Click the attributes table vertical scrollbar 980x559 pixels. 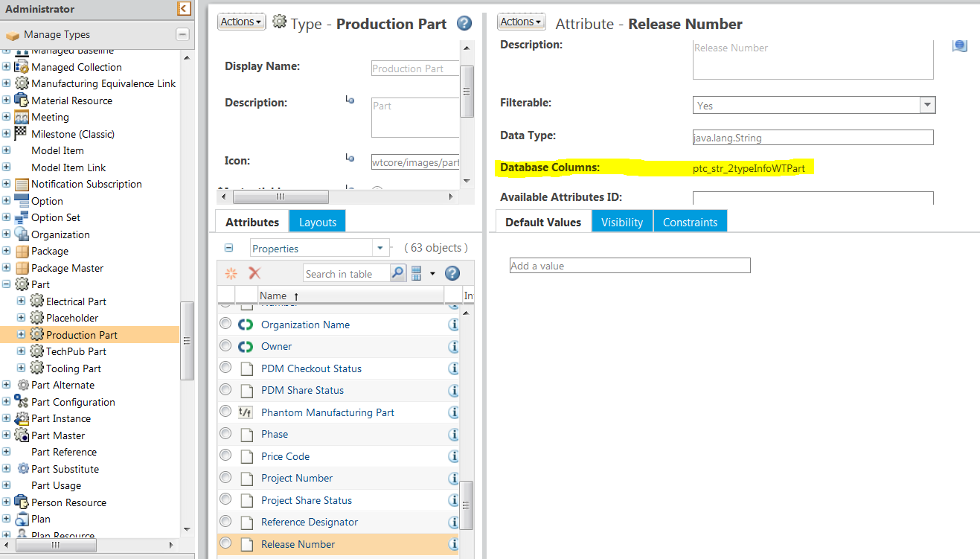(x=466, y=504)
